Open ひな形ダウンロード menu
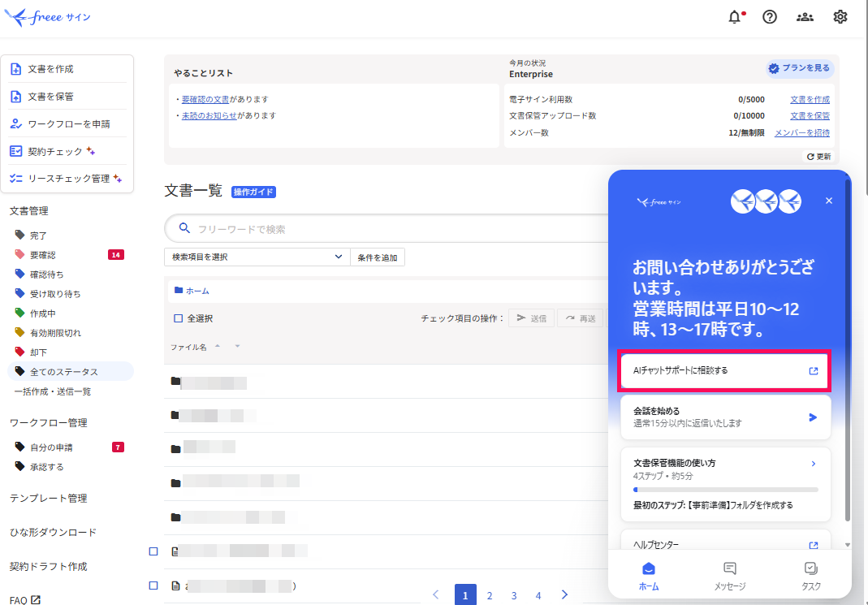Viewport: 868px width, 605px height. (x=53, y=532)
